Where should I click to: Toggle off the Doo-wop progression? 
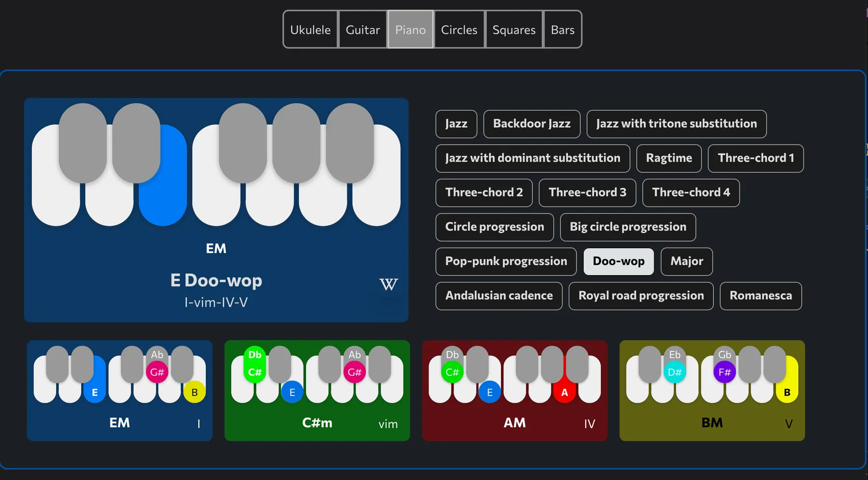[618, 262]
